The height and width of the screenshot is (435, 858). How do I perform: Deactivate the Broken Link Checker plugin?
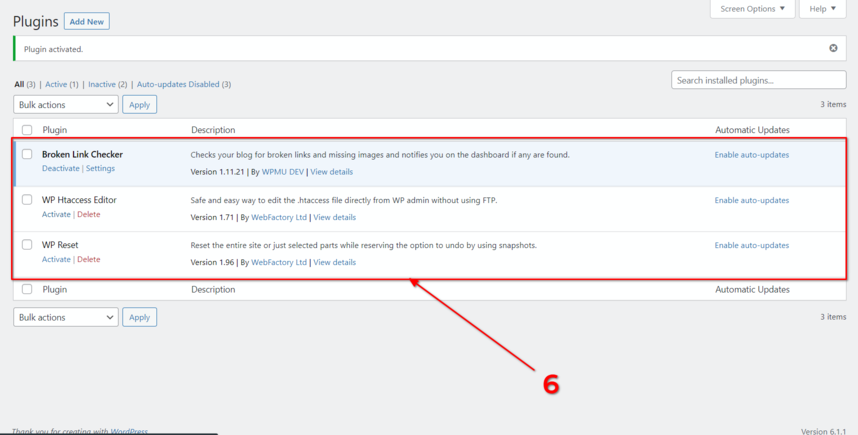[61, 169]
